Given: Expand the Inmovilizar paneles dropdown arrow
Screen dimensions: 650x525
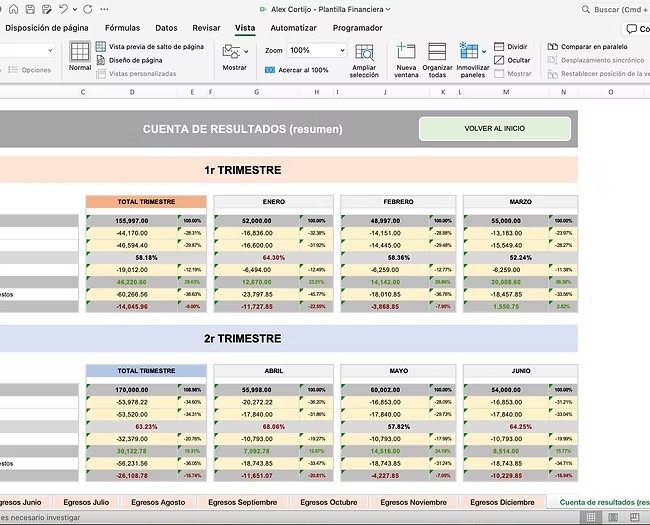Looking at the screenshot, I should 484,52.
